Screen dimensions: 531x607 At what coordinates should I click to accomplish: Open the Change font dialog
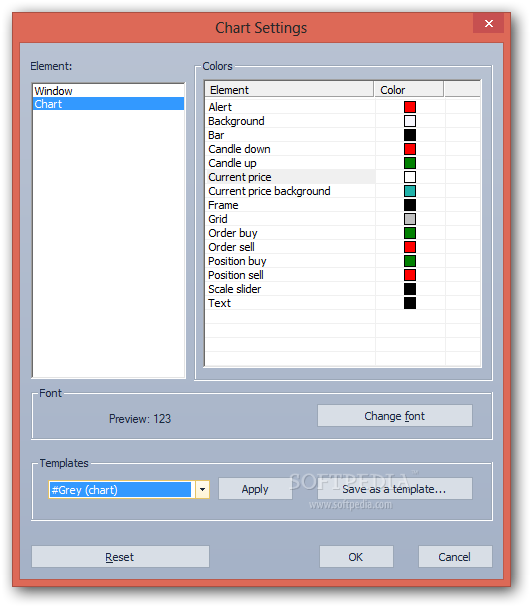click(394, 416)
